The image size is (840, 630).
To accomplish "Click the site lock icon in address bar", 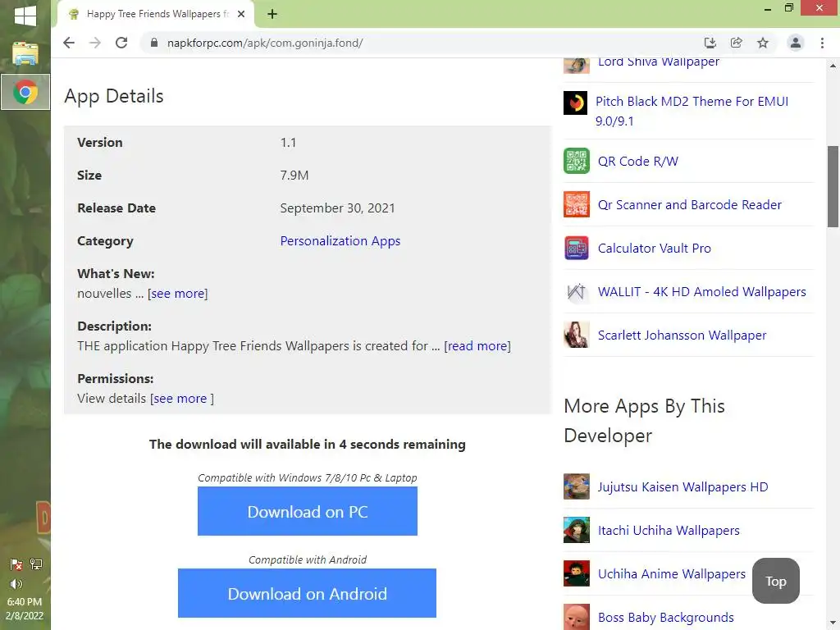I will 153,43.
